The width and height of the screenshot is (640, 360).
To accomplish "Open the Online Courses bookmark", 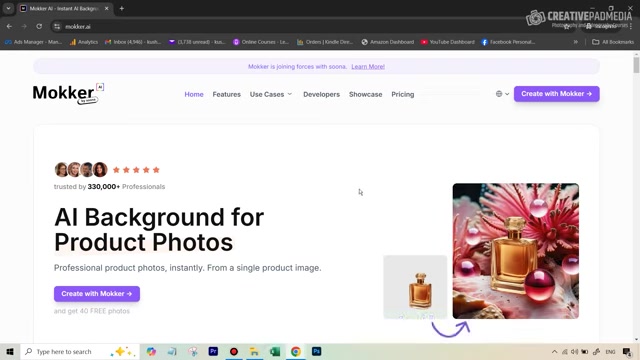I will 261,42.
